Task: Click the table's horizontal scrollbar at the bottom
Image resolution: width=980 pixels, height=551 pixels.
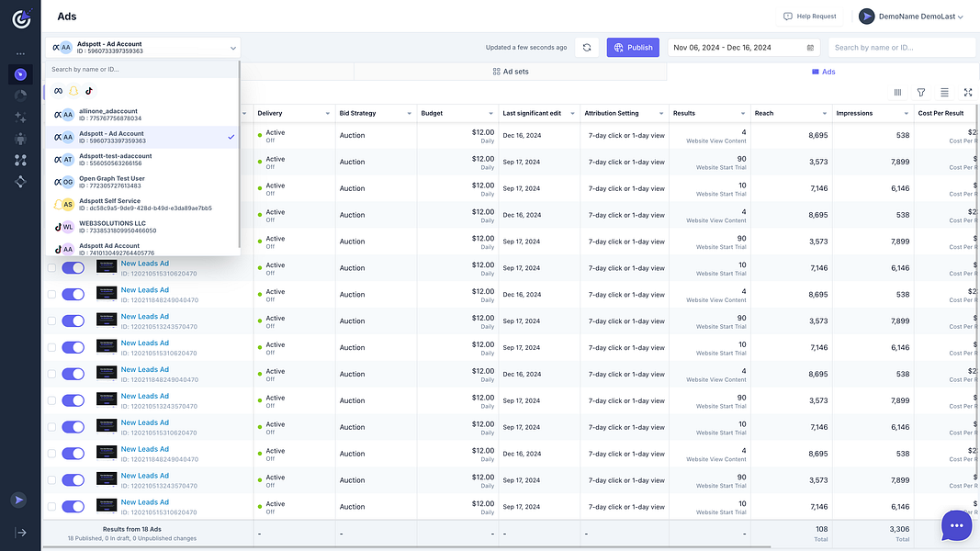Action: coord(406,547)
